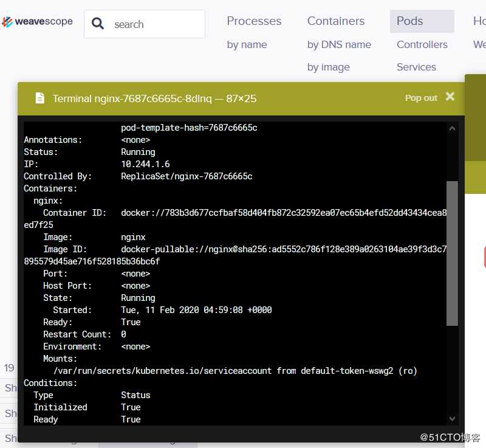Click the Image ID docker-pullable value

(284, 249)
